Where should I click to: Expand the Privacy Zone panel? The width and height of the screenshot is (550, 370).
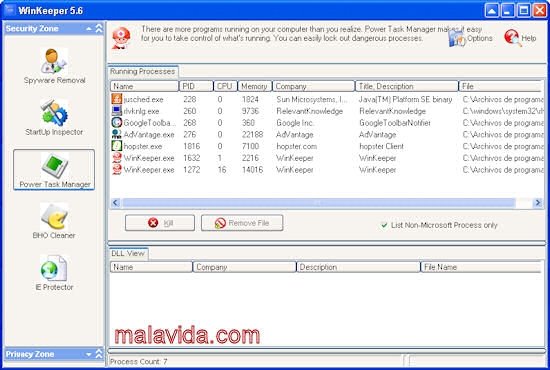99,354
